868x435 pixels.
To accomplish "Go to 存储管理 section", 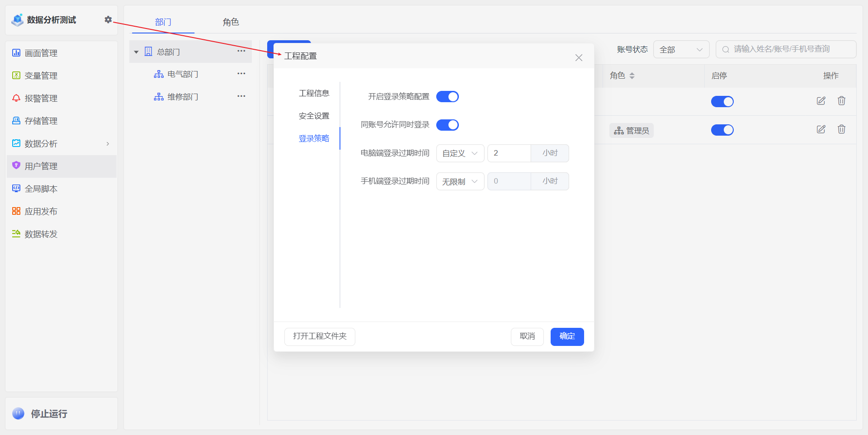I will pos(41,121).
